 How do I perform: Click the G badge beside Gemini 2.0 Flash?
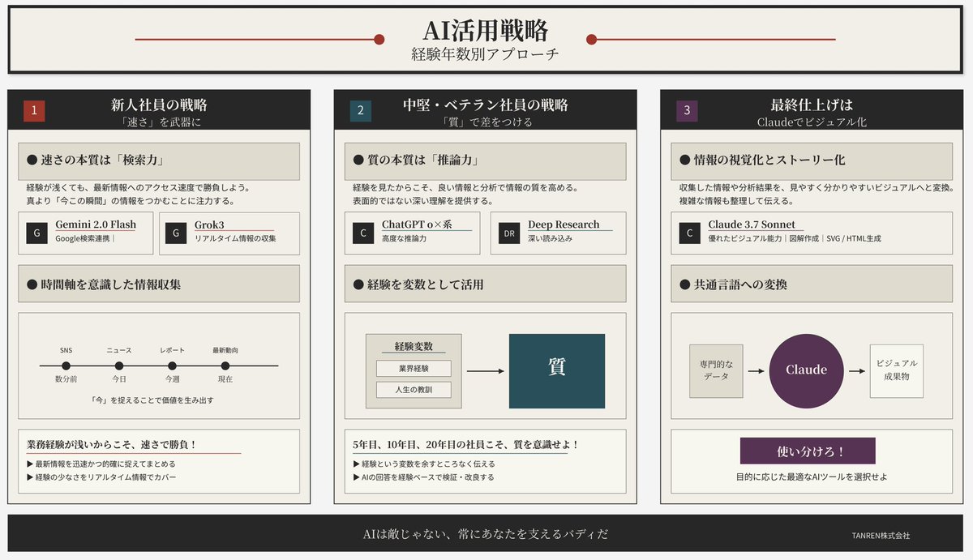click(x=36, y=233)
